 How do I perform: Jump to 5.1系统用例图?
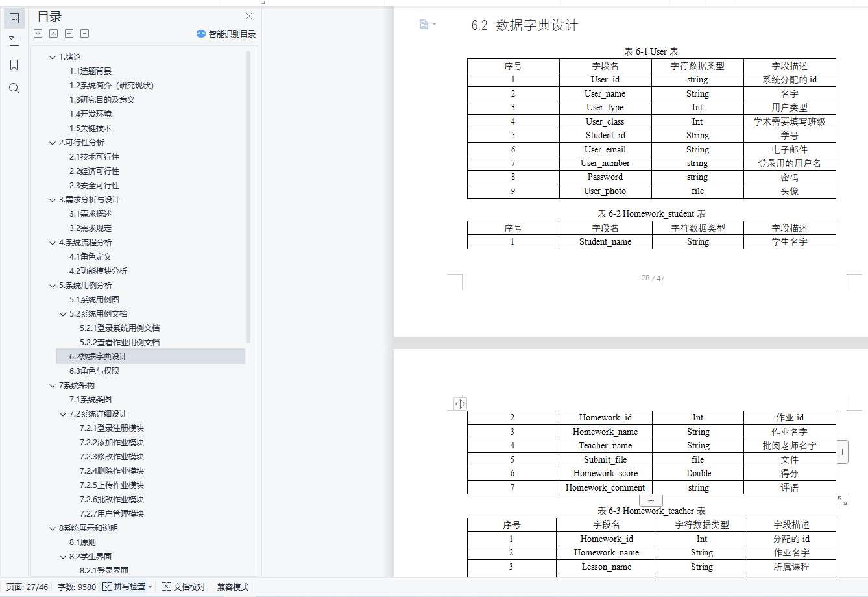pos(94,300)
